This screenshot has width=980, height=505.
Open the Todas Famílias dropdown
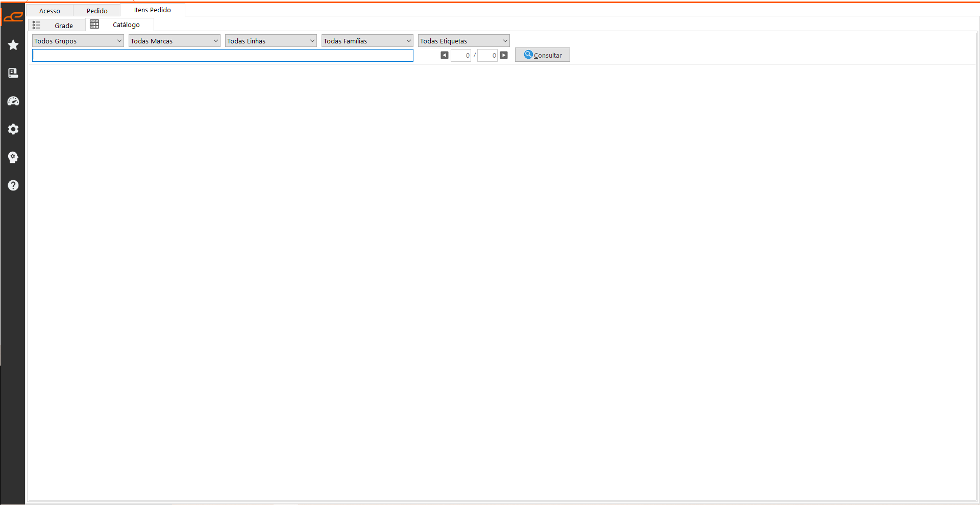pos(367,41)
